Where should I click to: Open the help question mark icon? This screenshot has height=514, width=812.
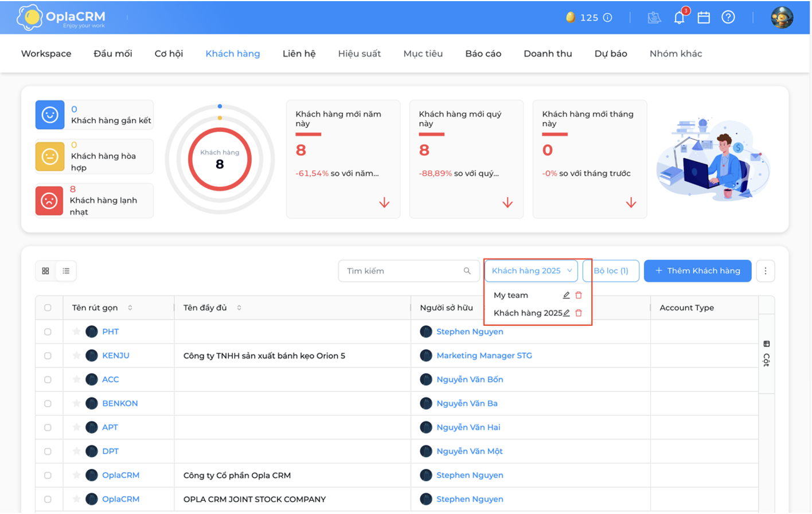point(728,17)
